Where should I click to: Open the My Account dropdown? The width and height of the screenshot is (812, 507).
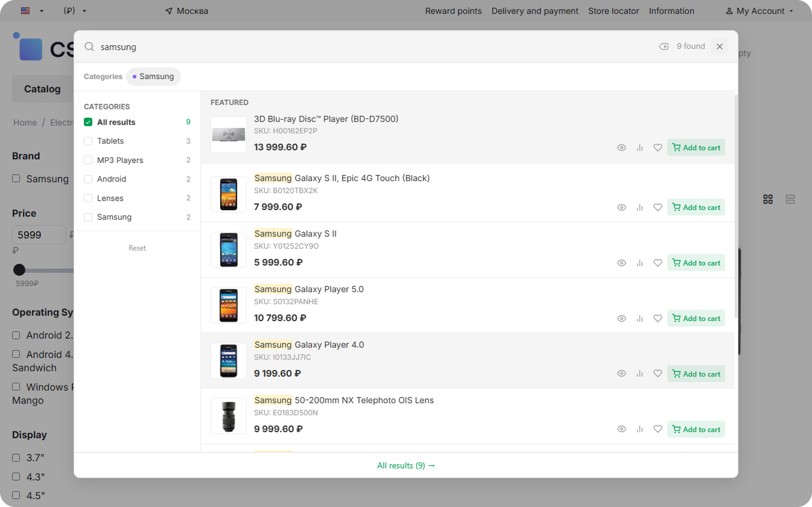tap(760, 11)
